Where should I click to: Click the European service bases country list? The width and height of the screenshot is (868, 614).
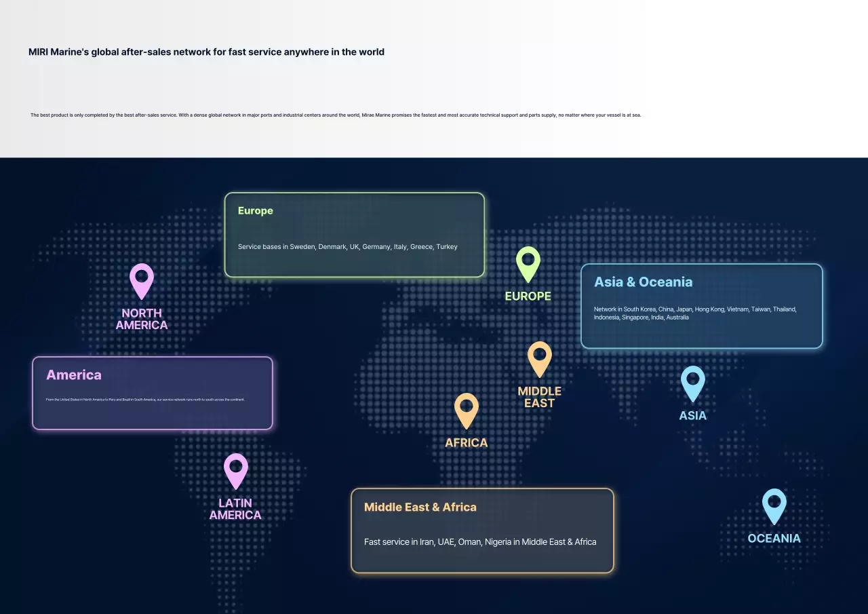point(347,247)
